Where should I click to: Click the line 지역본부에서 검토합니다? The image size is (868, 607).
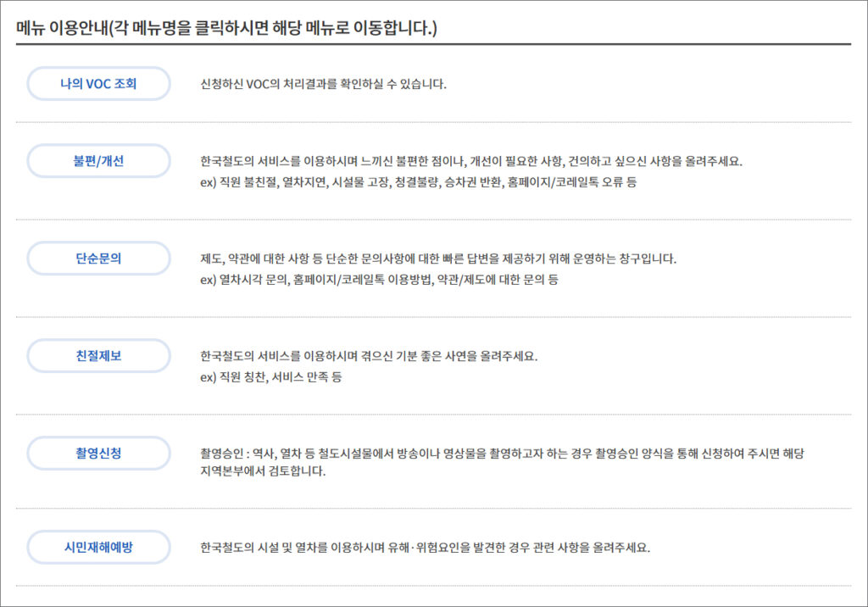(x=262, y=471)
